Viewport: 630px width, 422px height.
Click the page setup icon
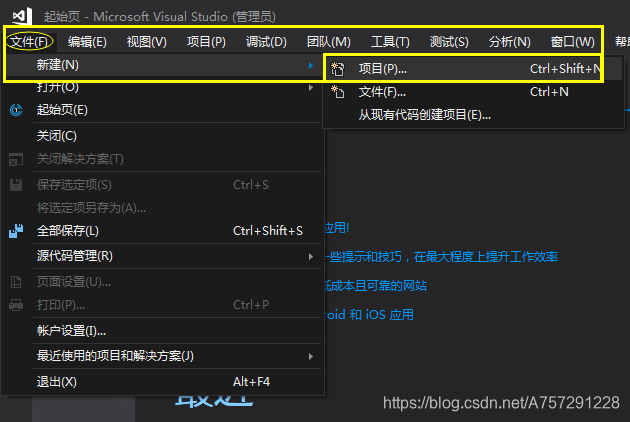[16, 282]
